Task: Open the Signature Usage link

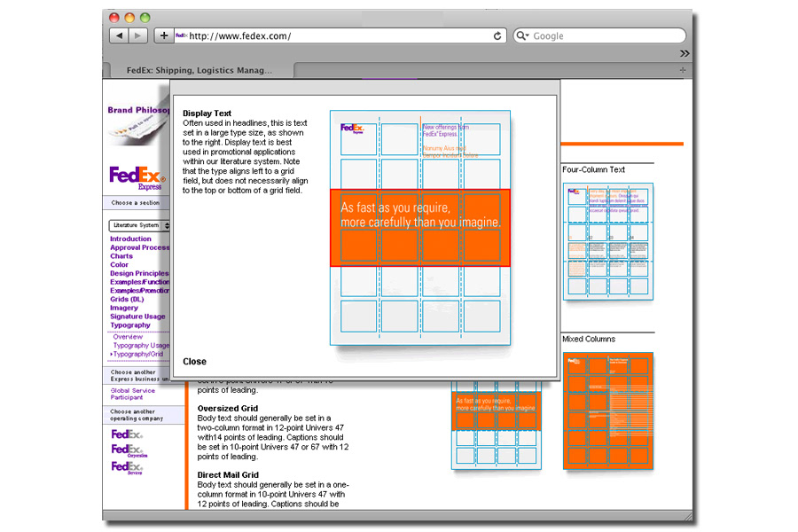Action: [x=137, y=317]
